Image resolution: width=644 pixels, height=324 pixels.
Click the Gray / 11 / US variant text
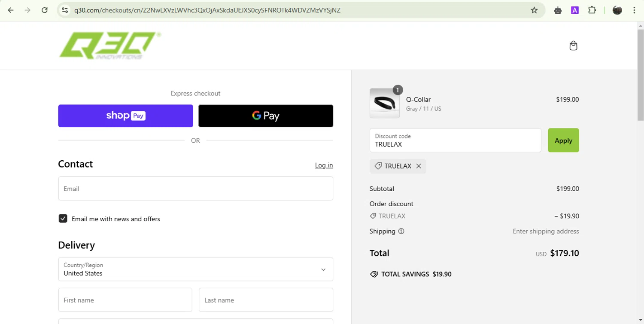[423, 109]
